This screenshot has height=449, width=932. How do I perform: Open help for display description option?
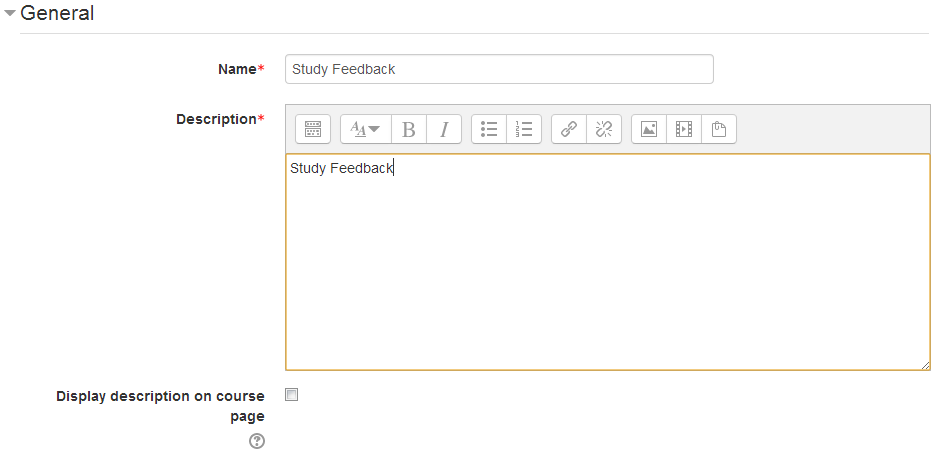point(257,441)
